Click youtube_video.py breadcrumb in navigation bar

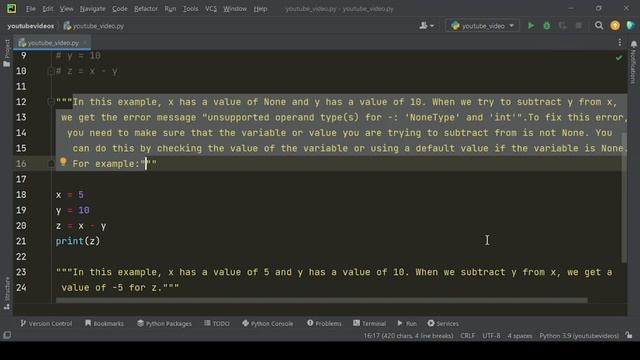point(94,26)
